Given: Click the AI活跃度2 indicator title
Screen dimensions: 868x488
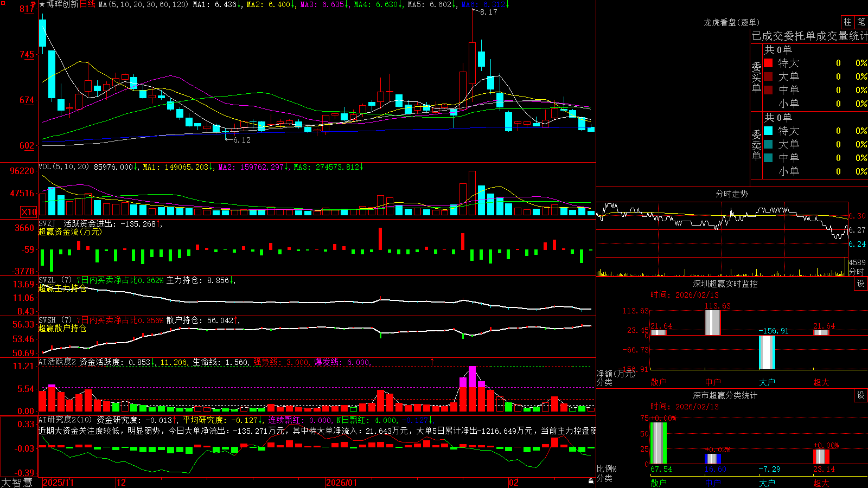Looking at the screenshot, I should pyautogui.click(x=58, y=362).
